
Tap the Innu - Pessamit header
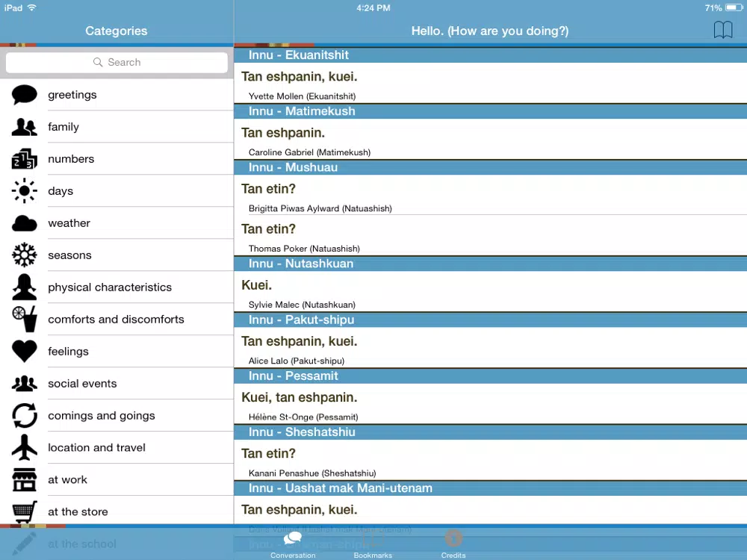490,376
